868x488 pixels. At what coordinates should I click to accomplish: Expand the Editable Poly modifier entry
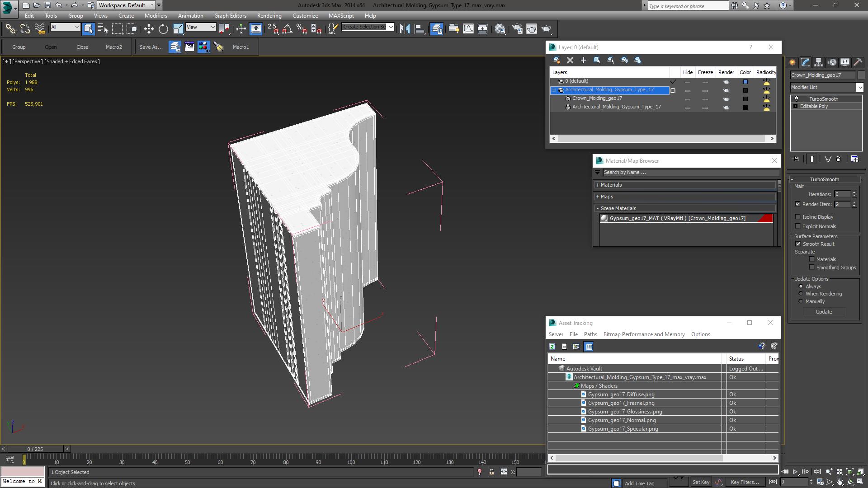tap(795, 106)
